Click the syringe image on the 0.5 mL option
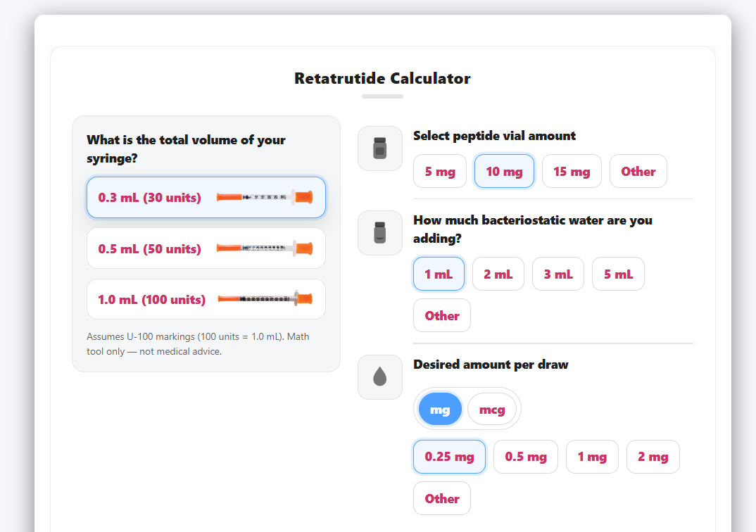 point(267,248)
